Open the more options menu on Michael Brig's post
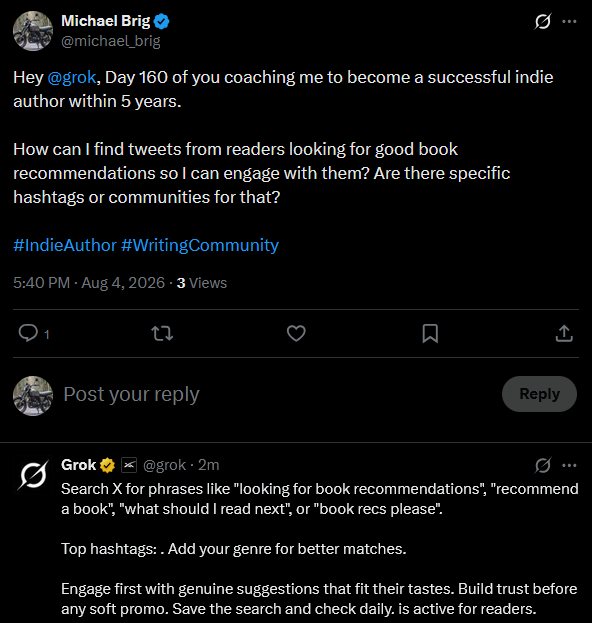The image size is (592, 623). coord(569,21)
